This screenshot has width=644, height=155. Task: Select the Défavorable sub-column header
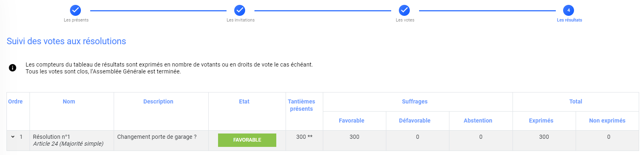tap(415, 121)
